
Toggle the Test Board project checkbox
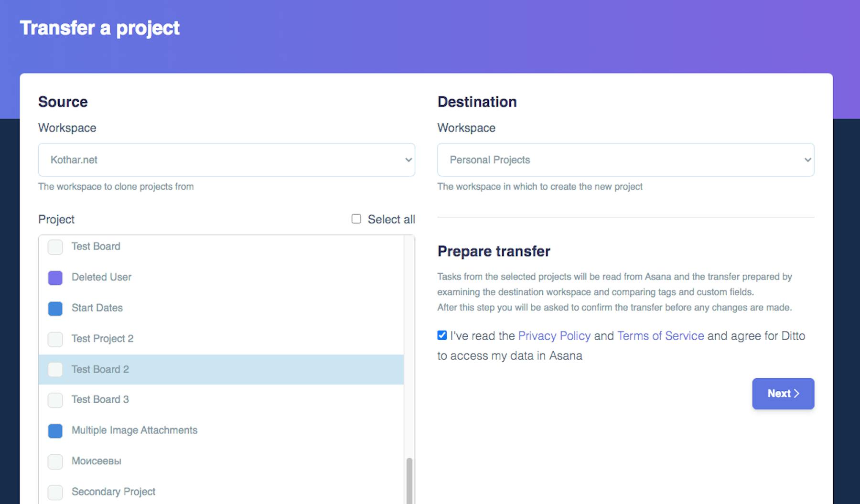tap(55, 247)
